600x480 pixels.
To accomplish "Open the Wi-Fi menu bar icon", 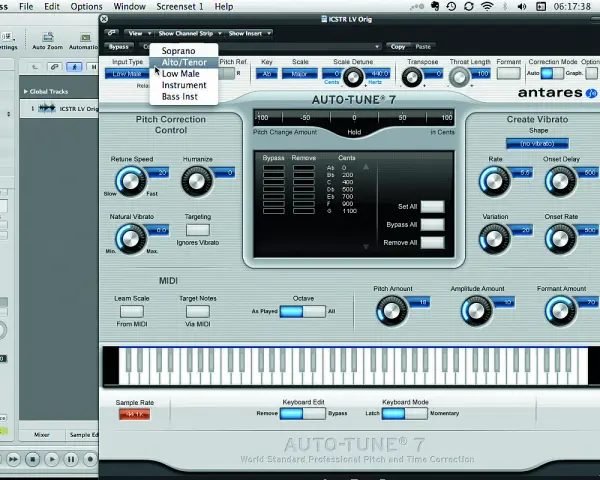I will point(487,7).
